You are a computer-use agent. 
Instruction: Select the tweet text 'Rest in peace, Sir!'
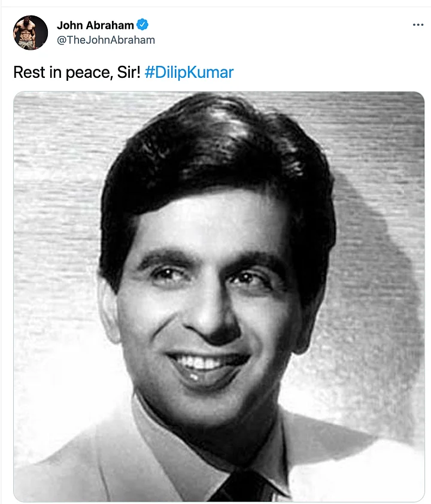tap(77, 72)
